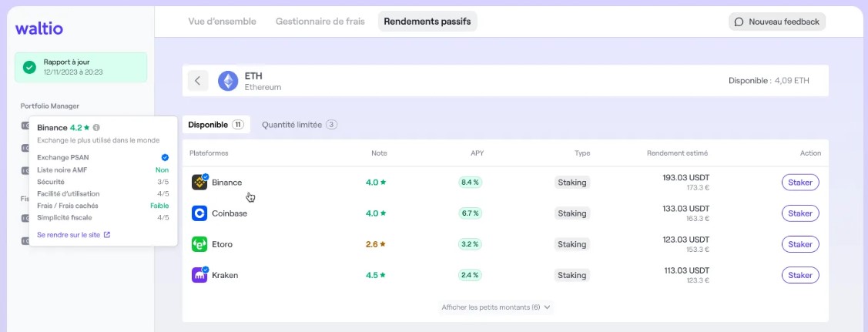Click the 113.03 USDT estimated return
Viewport: 868px width, 332px height.
point(686,270)
